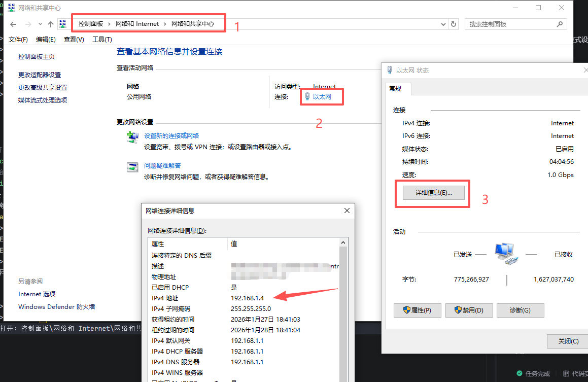Open the 编辑(E) menu
The width and height of the screenshot is (588, 382).
pos(46,40)
